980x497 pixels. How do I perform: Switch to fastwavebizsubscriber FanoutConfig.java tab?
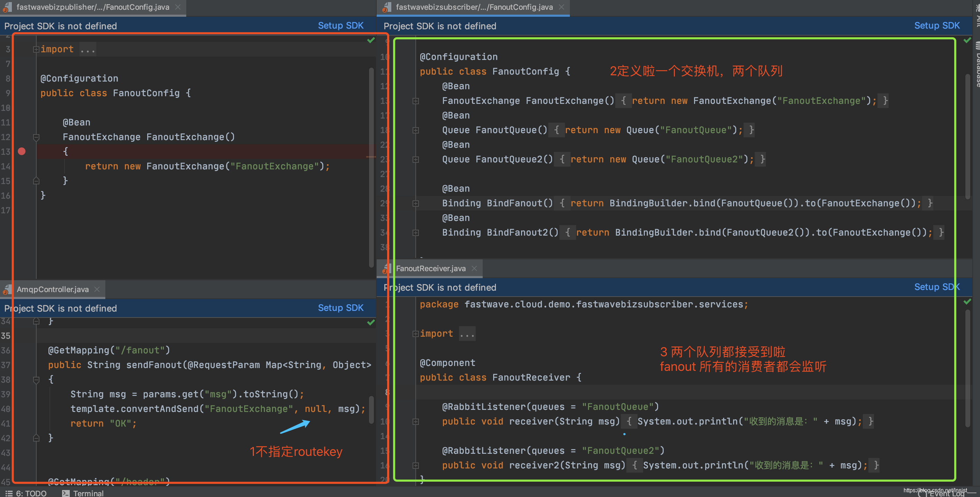474,7
